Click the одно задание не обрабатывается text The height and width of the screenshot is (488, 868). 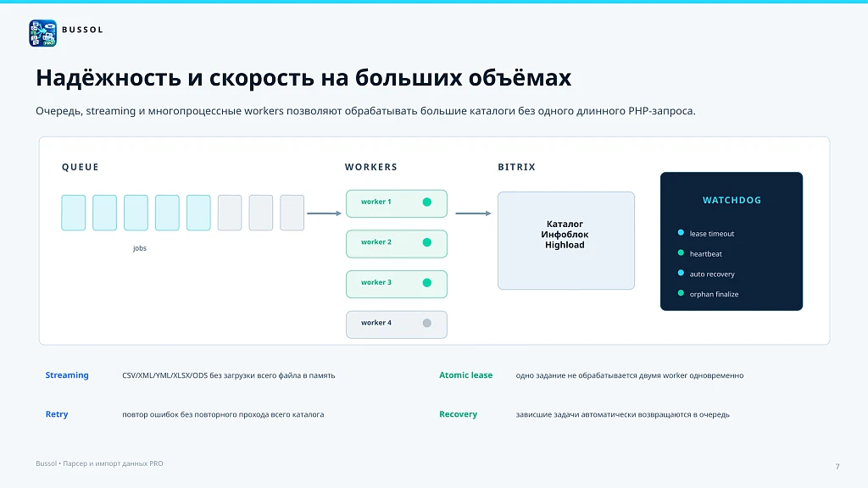pos(630,375)
